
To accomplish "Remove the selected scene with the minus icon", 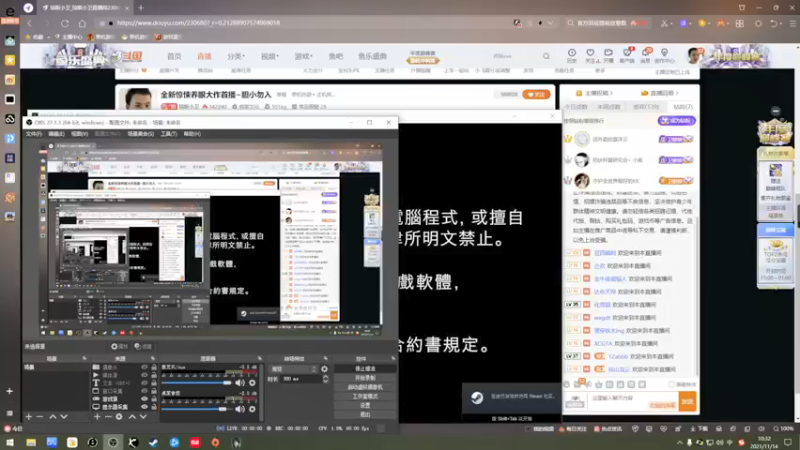I will point(40,417).
